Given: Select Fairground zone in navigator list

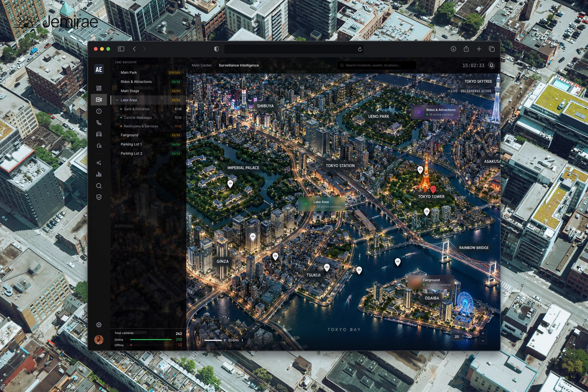Looking at the screenshot, I should coord(148,135).
